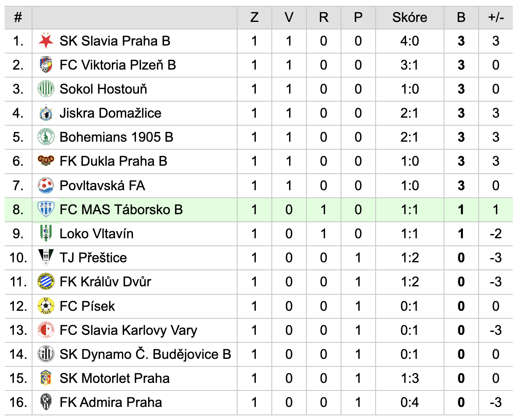
Task: Click the FC Písek yellow ball logo
Action: tap(46, 306)
